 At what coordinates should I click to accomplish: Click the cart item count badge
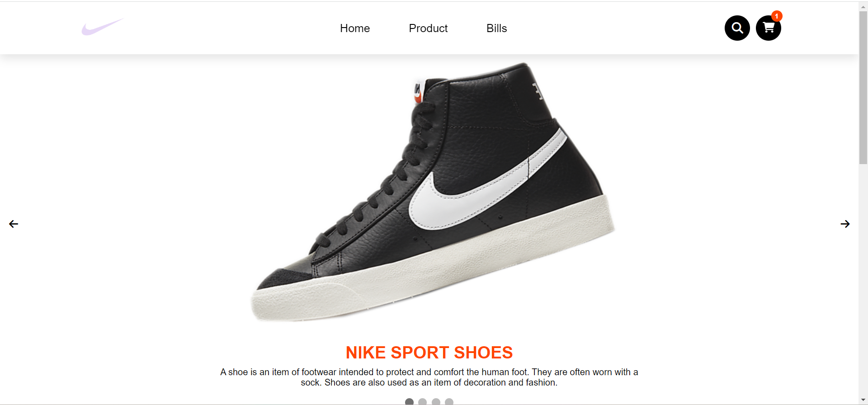click(777, 16)
